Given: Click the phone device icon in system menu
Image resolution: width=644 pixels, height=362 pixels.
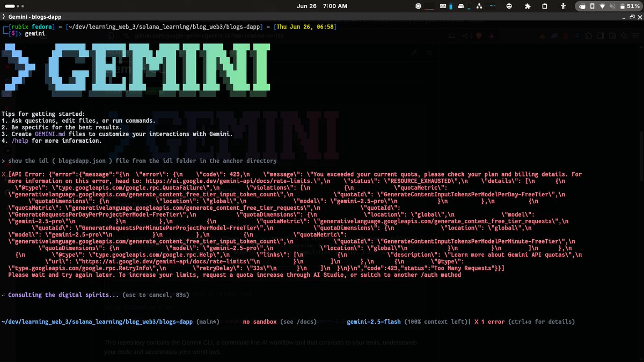Looking at the screenshot, I should pyautogui.click(x=593, y=6).
